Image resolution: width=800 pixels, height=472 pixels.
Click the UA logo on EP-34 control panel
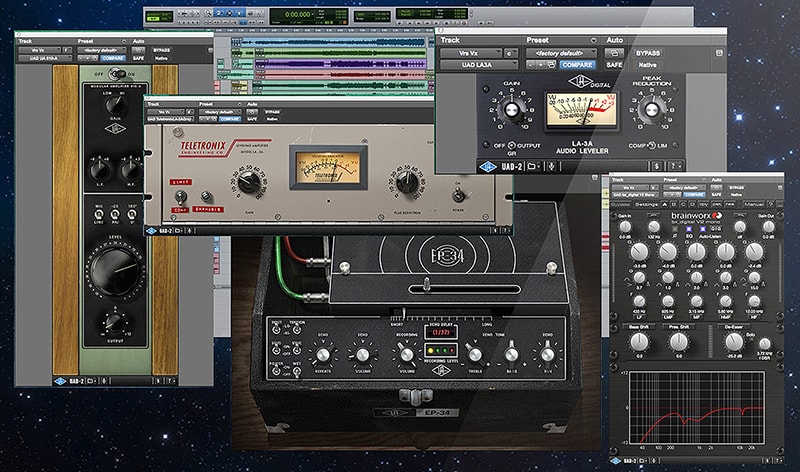[441, 370]
